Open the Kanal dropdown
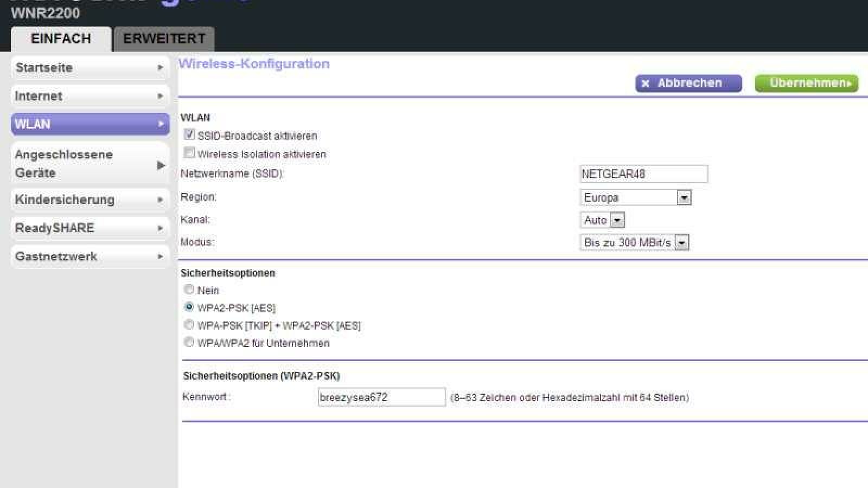 [617, 220]
